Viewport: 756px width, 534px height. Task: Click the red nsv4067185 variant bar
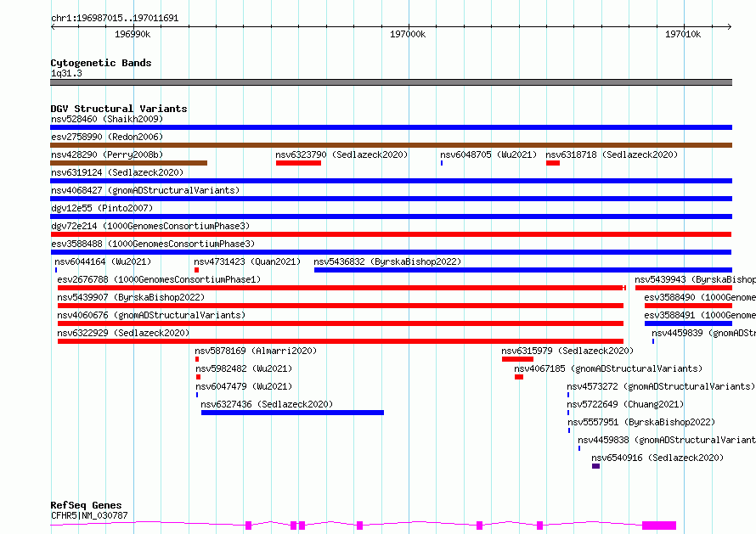519,377
